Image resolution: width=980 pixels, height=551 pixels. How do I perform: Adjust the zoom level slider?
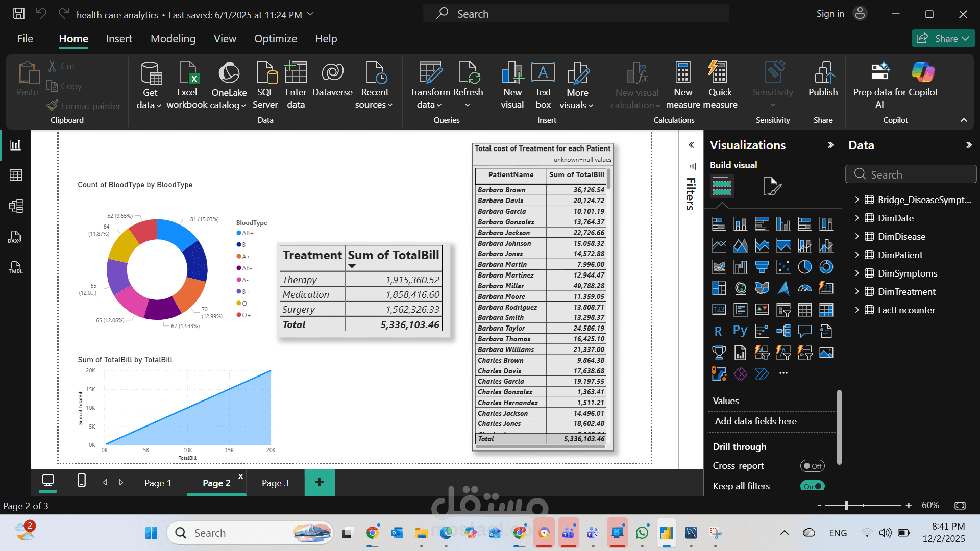coord(846,505)
